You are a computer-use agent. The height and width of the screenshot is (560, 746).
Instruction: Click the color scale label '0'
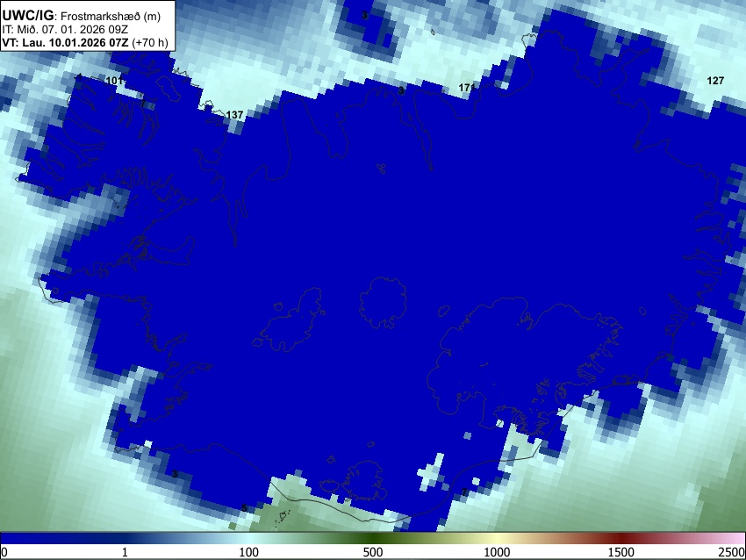pyautogui.click(x=4, y=552)
